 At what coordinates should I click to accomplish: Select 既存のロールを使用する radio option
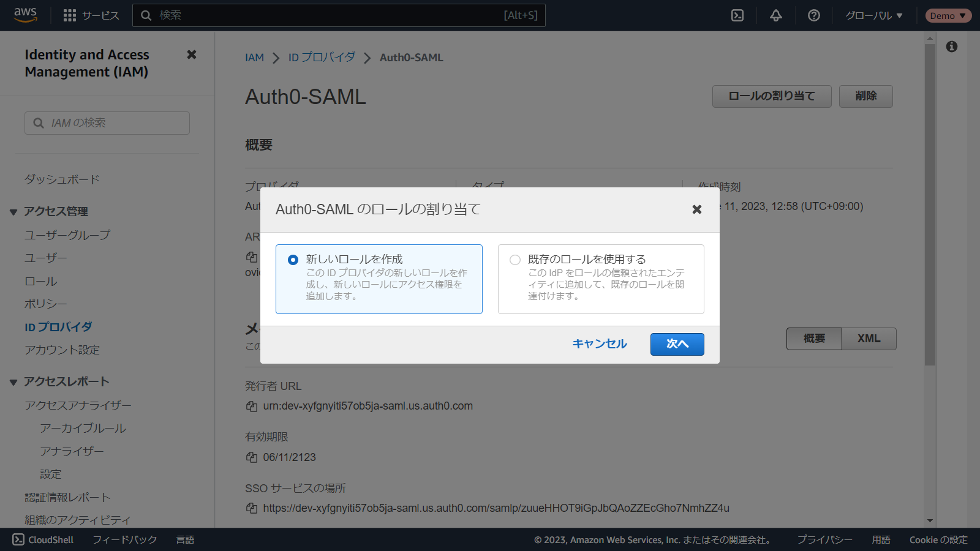pos(515,260)
